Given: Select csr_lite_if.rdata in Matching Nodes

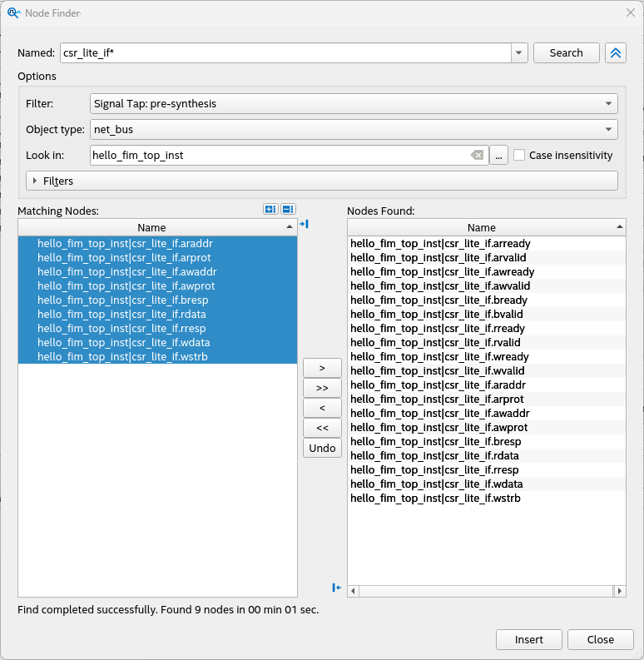Looking at the screenshot, I should click(157, 315).
